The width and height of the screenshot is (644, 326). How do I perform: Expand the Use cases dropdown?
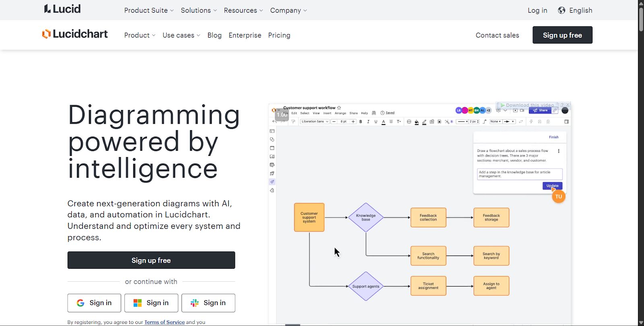(x=182, y=35)
